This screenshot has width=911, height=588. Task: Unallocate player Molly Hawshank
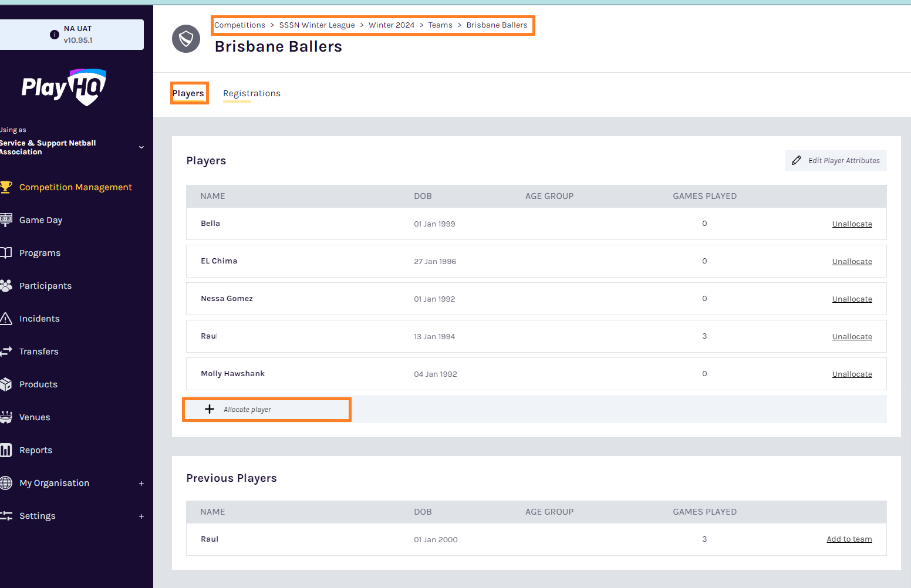tap(852, 374)
